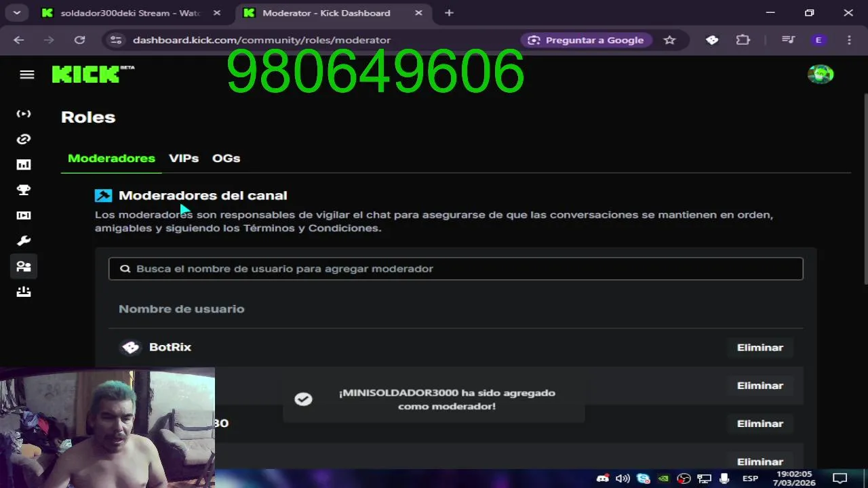View site information icon in the address bar
Screen dimensions: 868x488
[116, 40]
